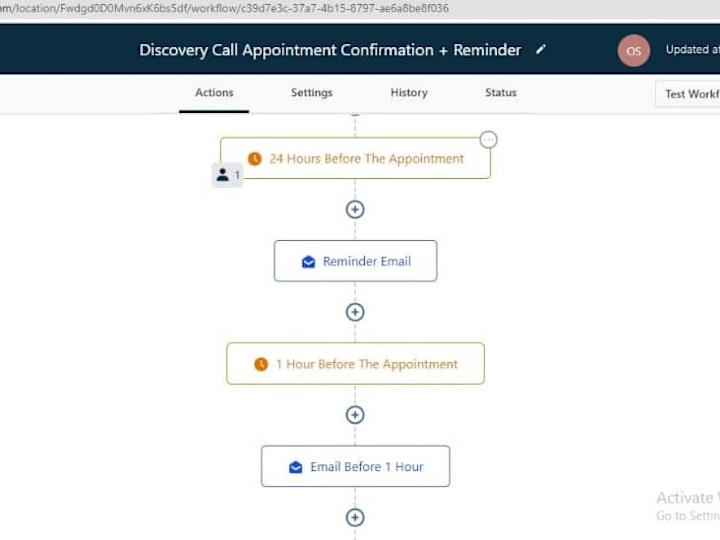Open the 24 Hours Before The Appointment step
Image resolution: width=720 pixels, height=540 pixels.
(x=355, y=158)
